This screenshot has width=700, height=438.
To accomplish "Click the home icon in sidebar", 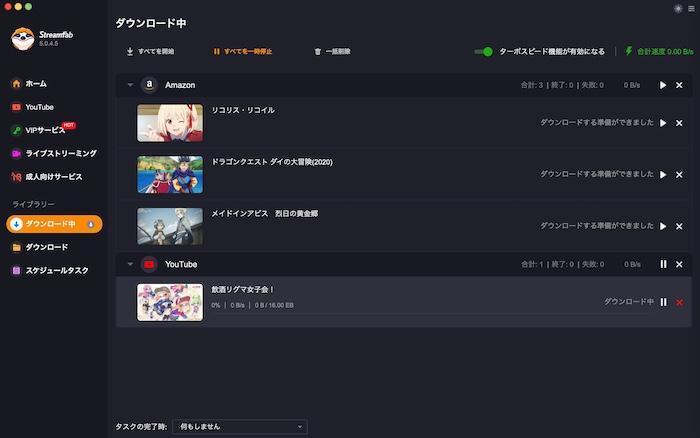I will (x=17, y=83).
